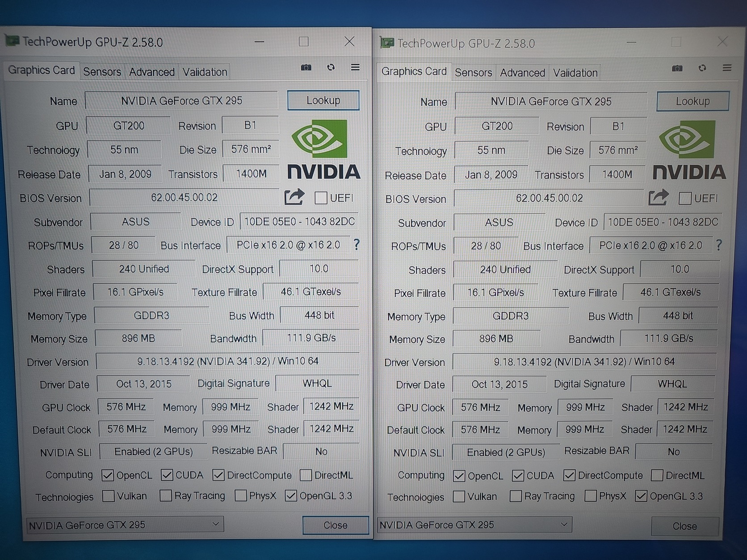The image size is (747, 560).
Task: Click the NVIDIA logo in left window
Action: coord(323,150)
